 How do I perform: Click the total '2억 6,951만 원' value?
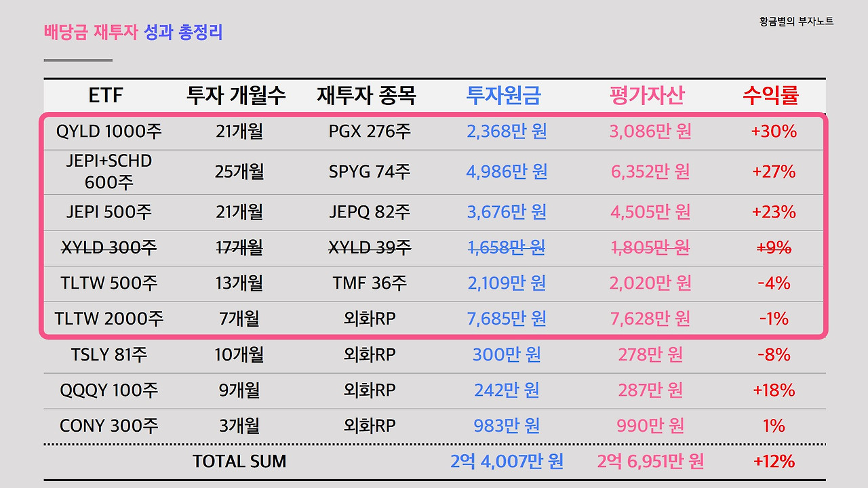(650, 462)
